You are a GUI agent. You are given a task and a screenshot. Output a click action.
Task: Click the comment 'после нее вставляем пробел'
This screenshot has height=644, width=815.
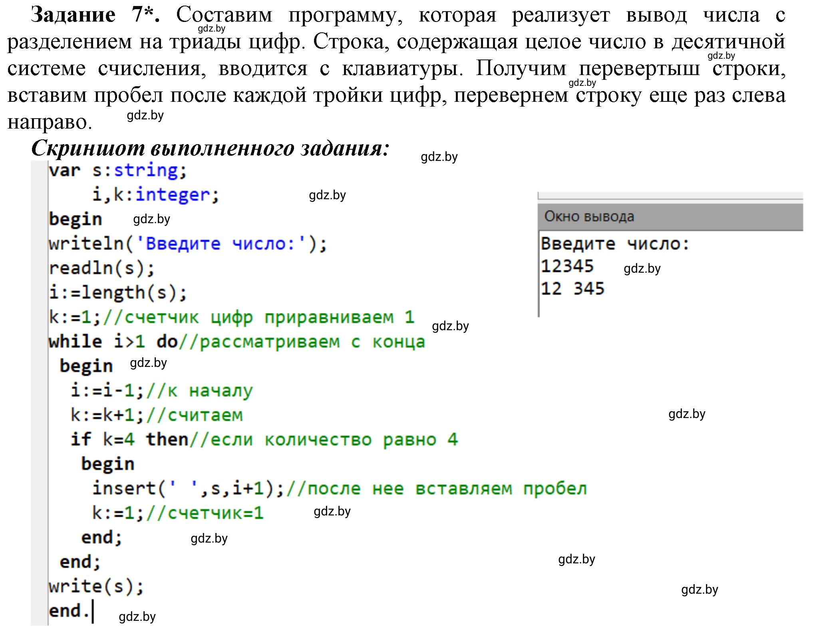[x=437, y=489]
